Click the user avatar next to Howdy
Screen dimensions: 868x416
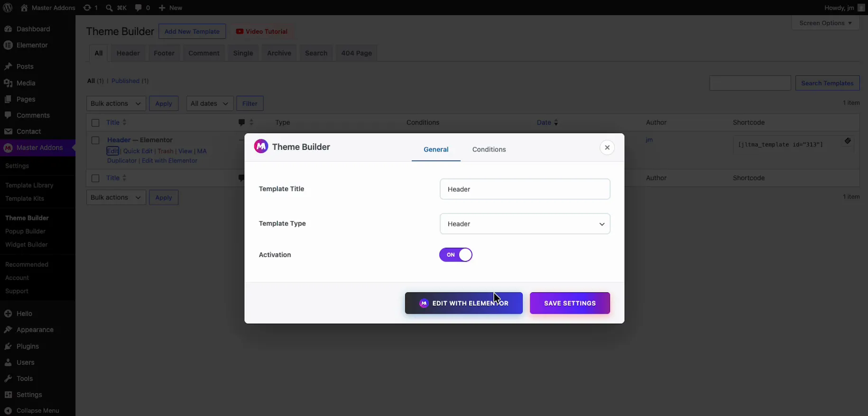861,8
